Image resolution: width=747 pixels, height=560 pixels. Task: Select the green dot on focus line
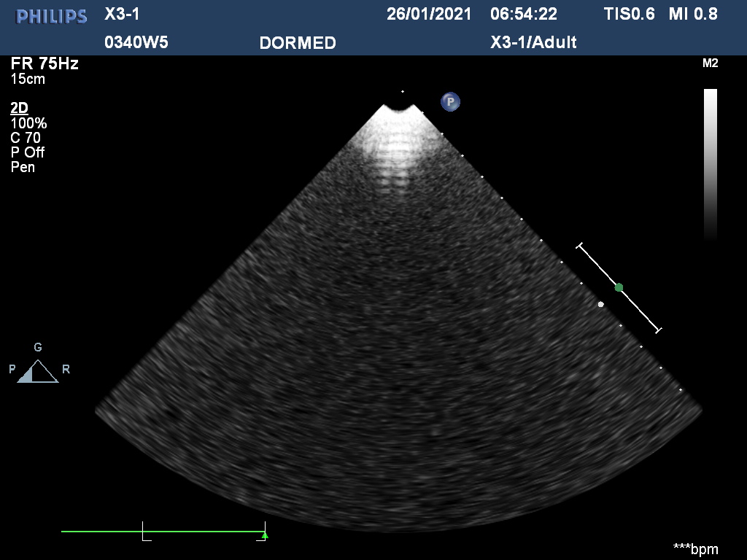(x=619, y=287)
